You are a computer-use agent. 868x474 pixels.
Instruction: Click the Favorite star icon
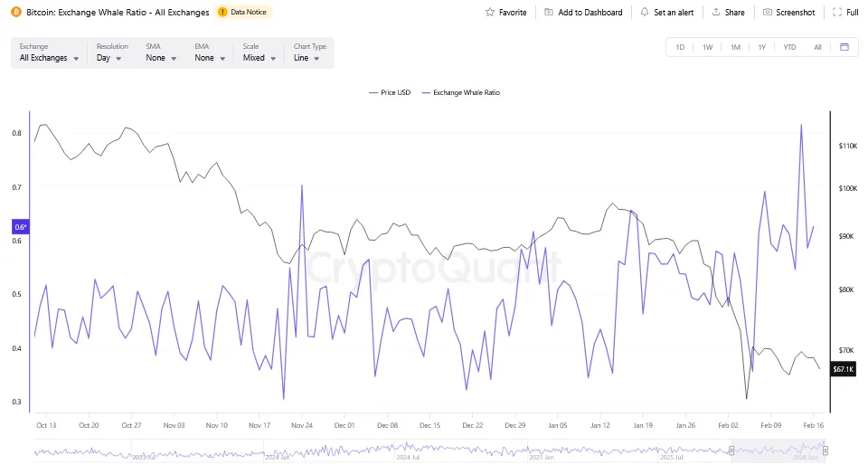click(490, 13)
